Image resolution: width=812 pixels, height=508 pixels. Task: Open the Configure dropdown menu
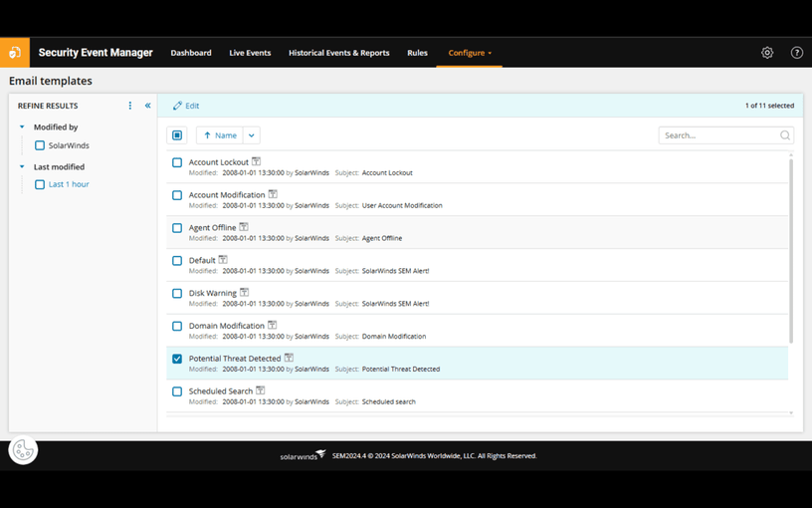469,53
